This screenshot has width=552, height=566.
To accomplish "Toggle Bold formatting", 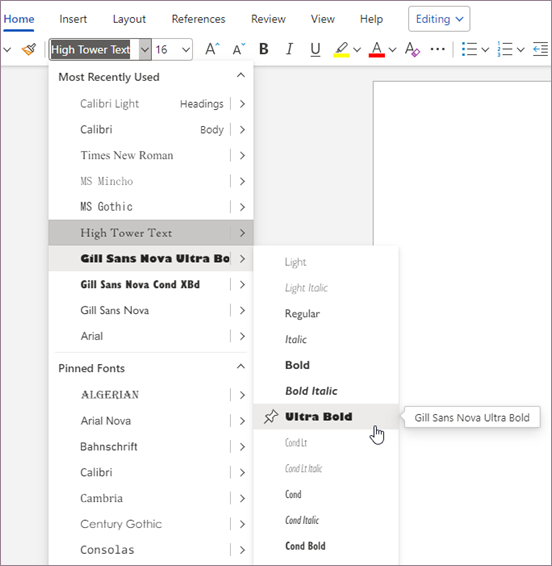I will point(264,49).
